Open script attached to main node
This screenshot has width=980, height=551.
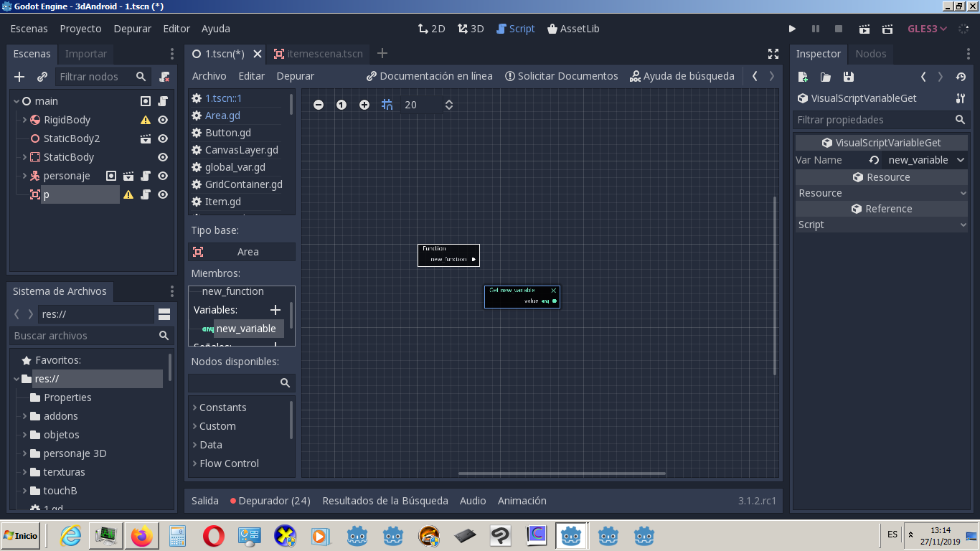coord(163,101)
